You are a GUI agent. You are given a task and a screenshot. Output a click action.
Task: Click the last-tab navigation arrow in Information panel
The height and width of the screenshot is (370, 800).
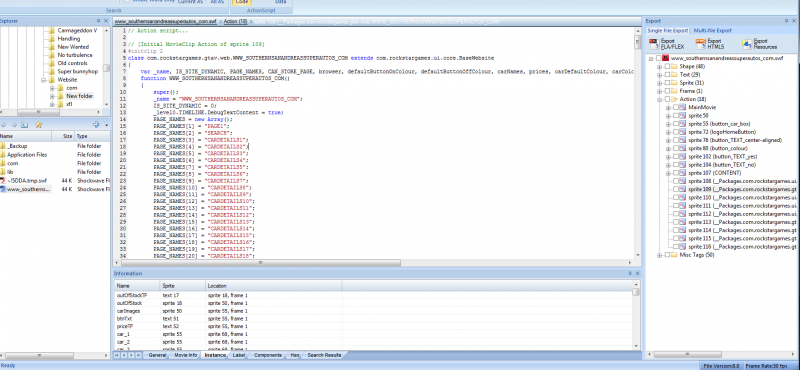pyautogui.click(x=139, y=355)
